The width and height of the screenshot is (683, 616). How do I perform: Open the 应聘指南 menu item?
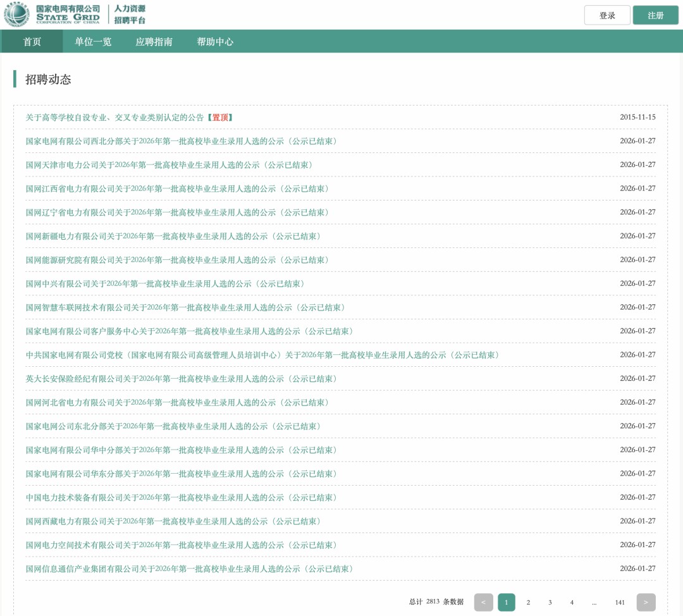[154, 42]
